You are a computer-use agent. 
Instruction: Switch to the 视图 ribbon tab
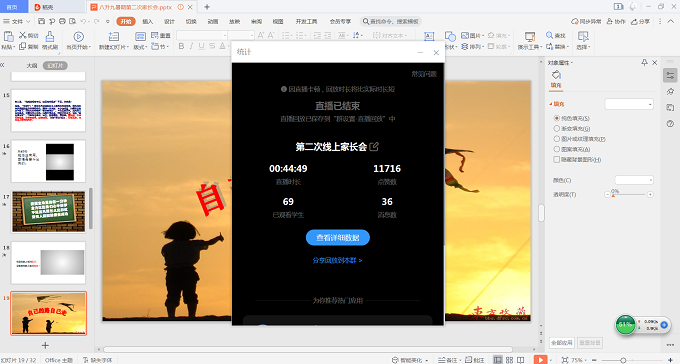pyautogui.click(x=278, y=21)
